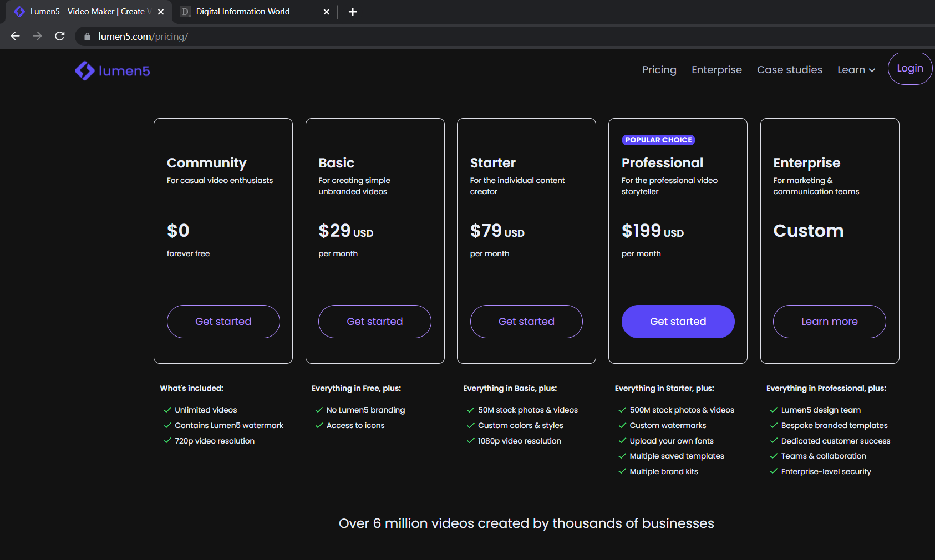Click Learn more for Enterprise plan
Viewport: 935px width, 560px height.
click(830, 322)
